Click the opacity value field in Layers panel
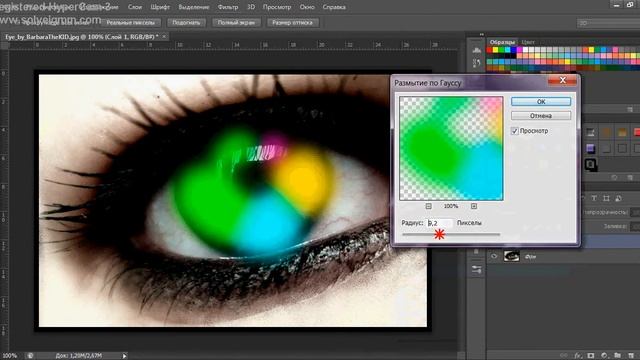640x360 pixels. tap(635, 212)
